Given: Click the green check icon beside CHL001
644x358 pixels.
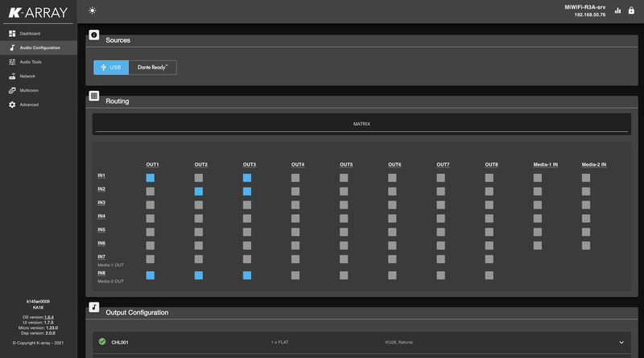Looking at the screenshot, I should coord(102,342).
